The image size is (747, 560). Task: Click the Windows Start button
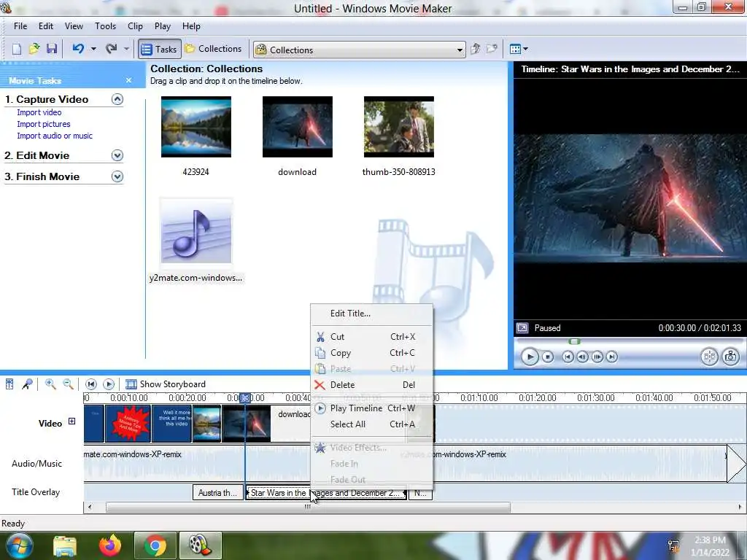pos(19,545)
